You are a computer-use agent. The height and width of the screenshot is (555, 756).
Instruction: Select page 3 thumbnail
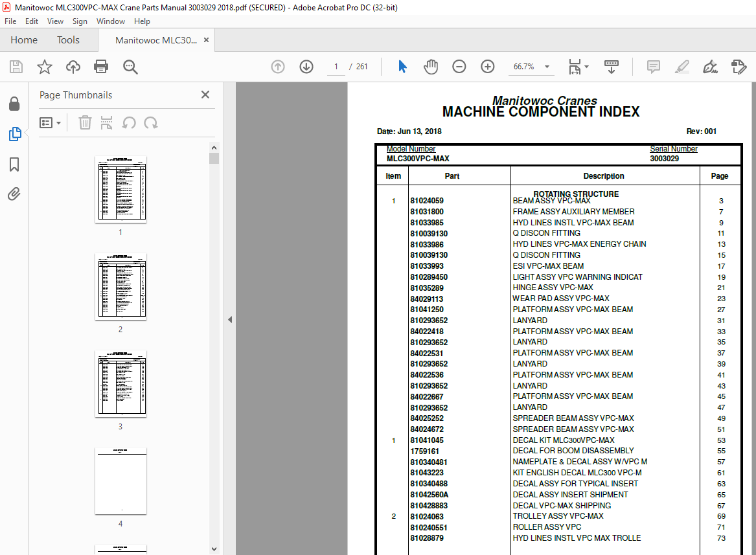120,384
